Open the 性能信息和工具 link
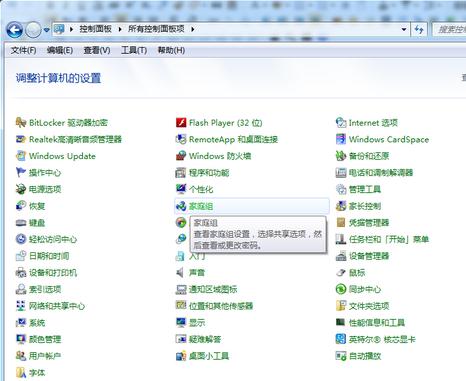 pyautogui.click(x=377, y=323)
